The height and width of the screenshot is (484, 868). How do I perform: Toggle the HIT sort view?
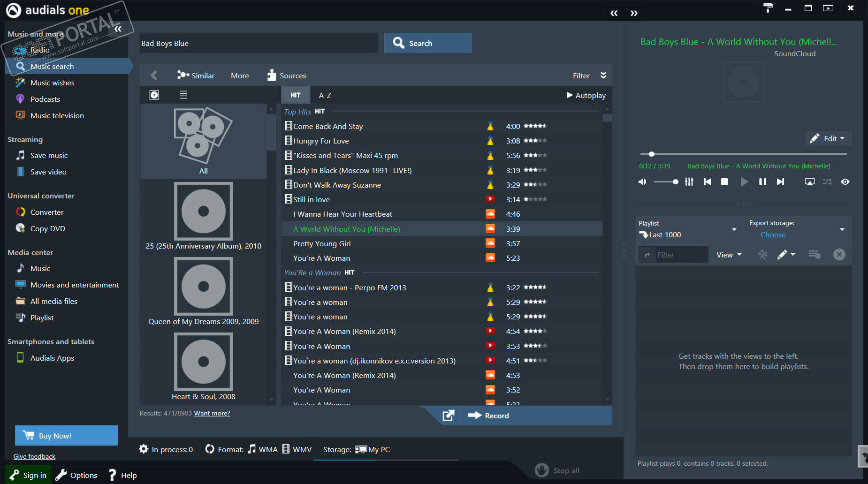(296, 95)
